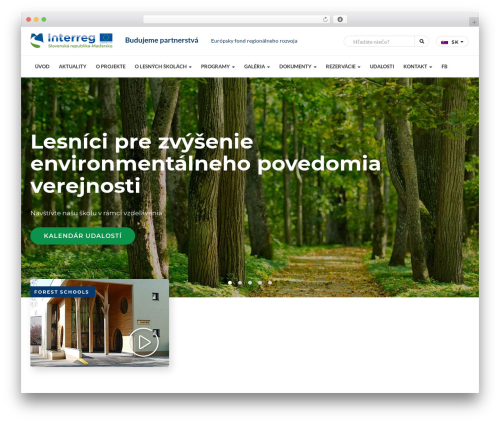
Task: Click the Interreg logo
Action: tap(71, 41)
